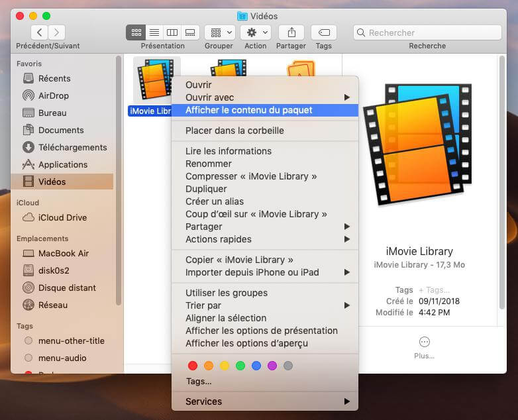Choose Afficher les options de présentation
Viewport: 518px width, 420px height.
264,331
